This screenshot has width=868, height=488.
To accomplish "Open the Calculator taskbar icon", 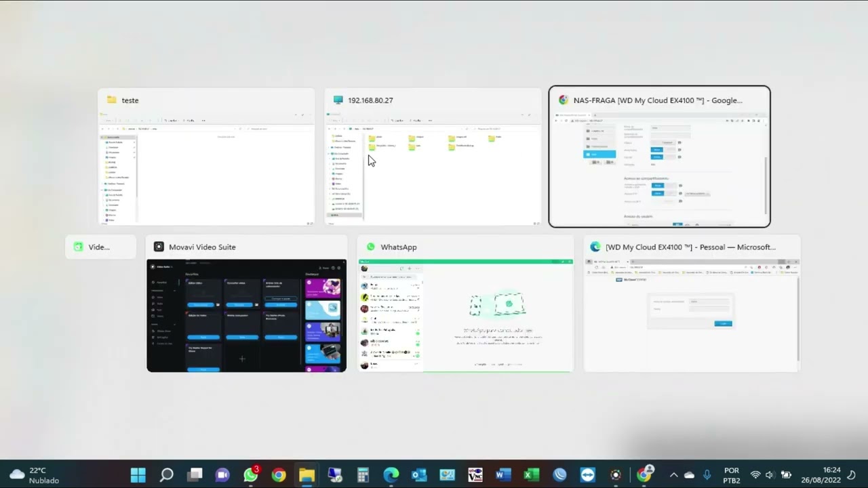I will click(363, 475).
